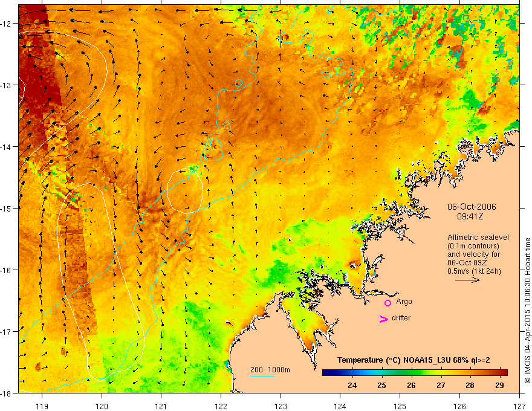Select the '09:41Z' time text
This screenshot has height=411, width=532.
[470, 216]
